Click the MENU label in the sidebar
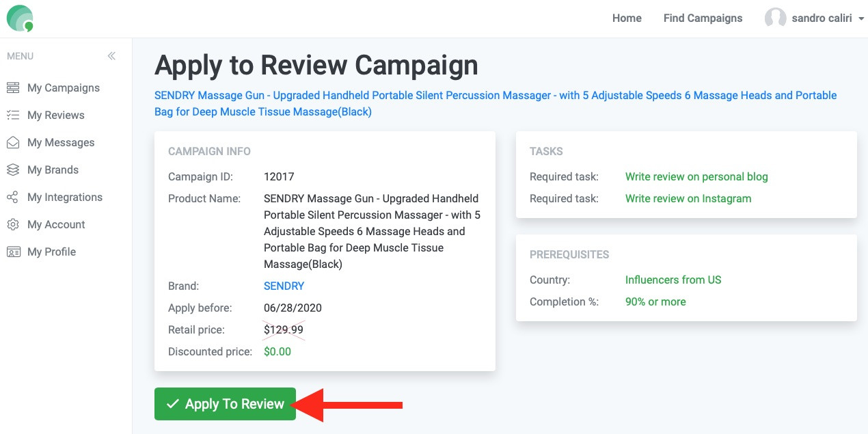Screen dimensions: 868x434 [20, 56]
